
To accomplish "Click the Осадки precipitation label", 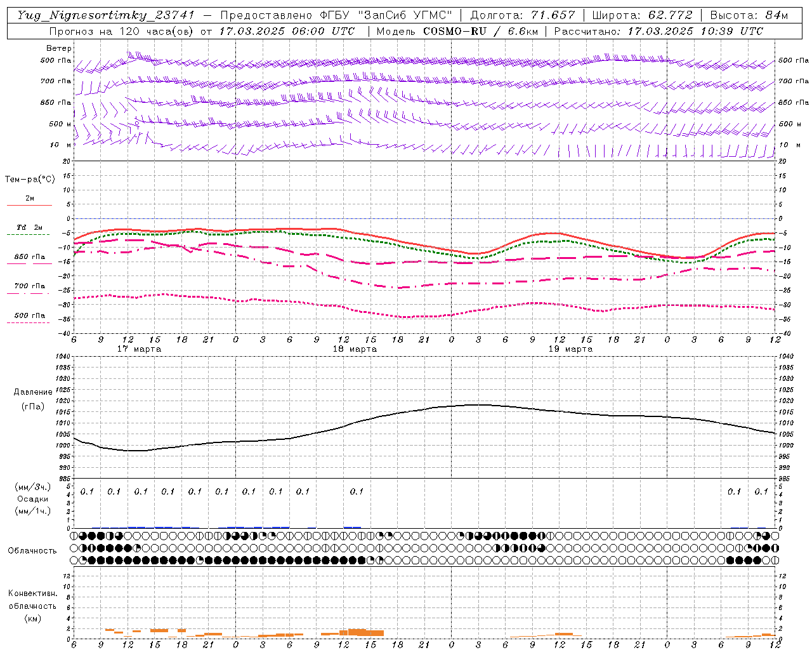I will click(33, 499).
